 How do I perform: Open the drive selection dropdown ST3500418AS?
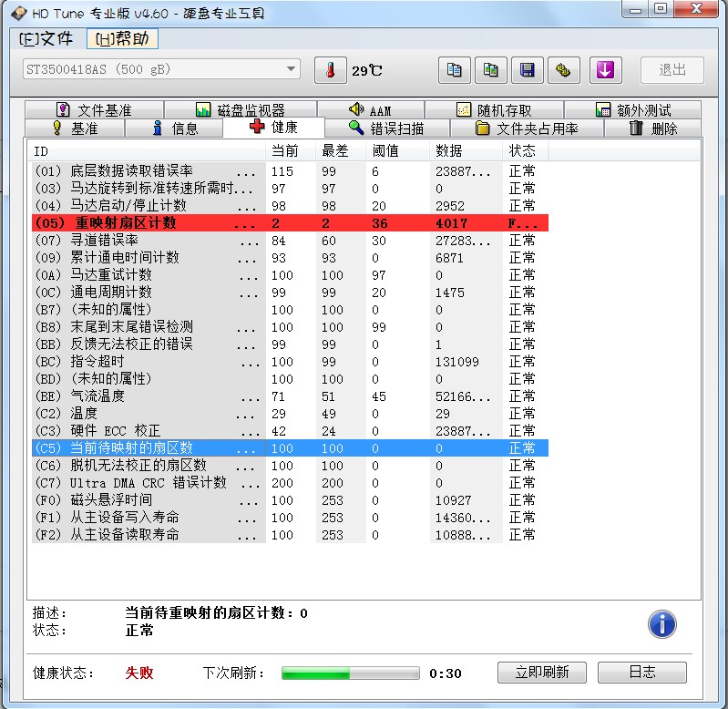click(x=161, y=69)
